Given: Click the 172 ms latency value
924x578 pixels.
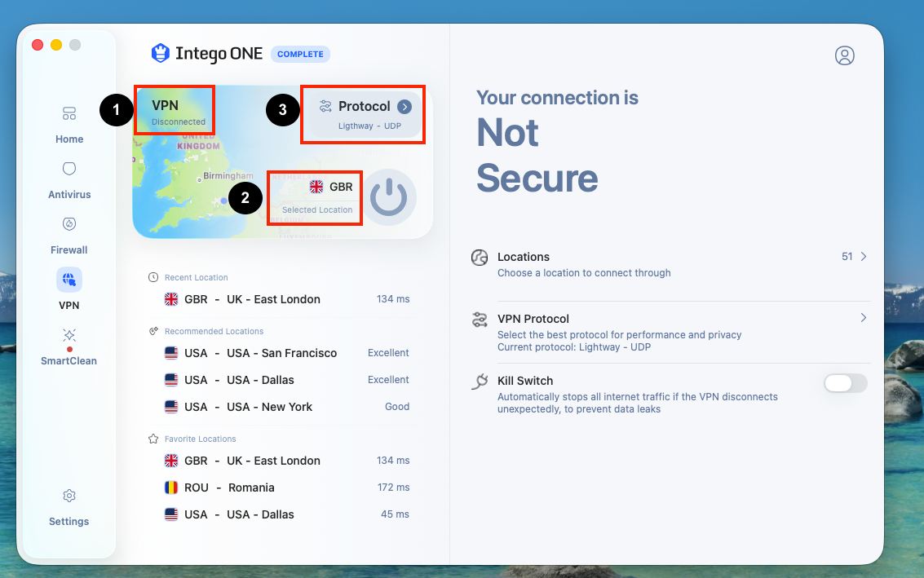Looking at the screenshot, I should pyautogui.click(x=394, y=488).
